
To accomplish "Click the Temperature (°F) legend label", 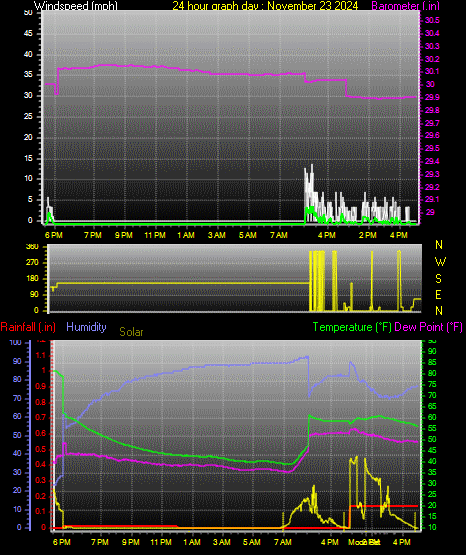I will tap(352, 327).
